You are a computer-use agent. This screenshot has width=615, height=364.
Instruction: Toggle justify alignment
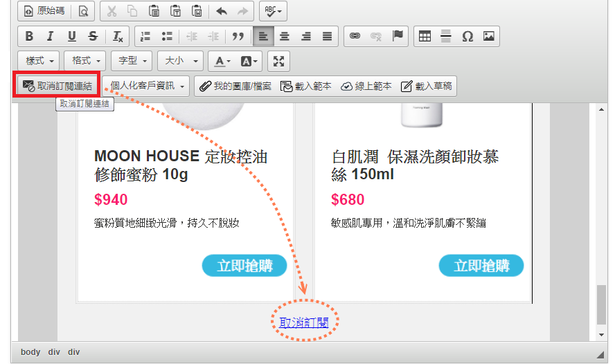point(327,37)
